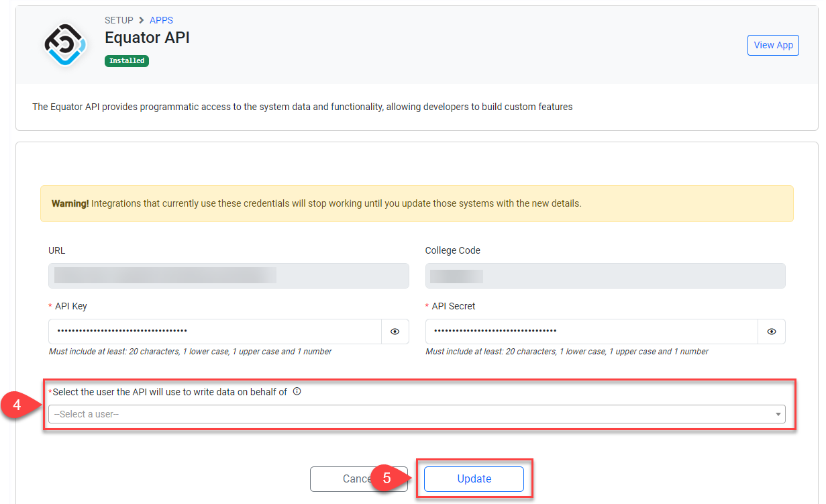This screenshot has width=826, height=504.
Task: Click the Warning! message text
Action: [x=316, y=203]
